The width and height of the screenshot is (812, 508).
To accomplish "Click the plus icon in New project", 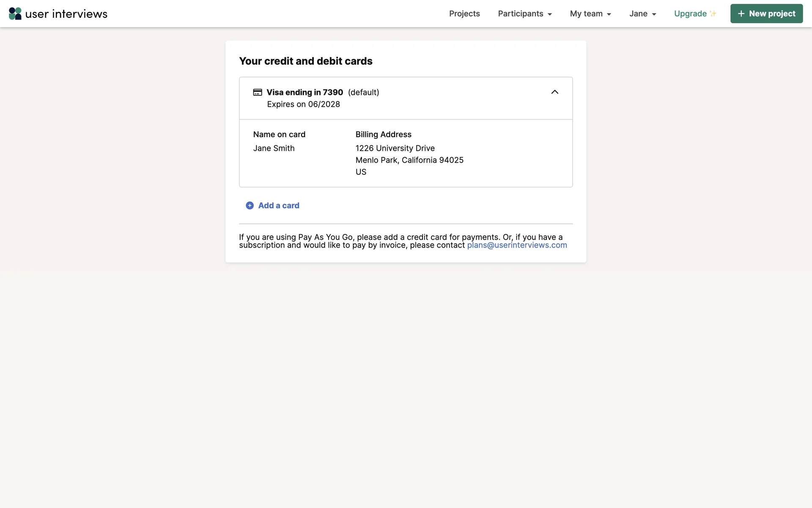I will pyautogui.click(x=741, y=14).
